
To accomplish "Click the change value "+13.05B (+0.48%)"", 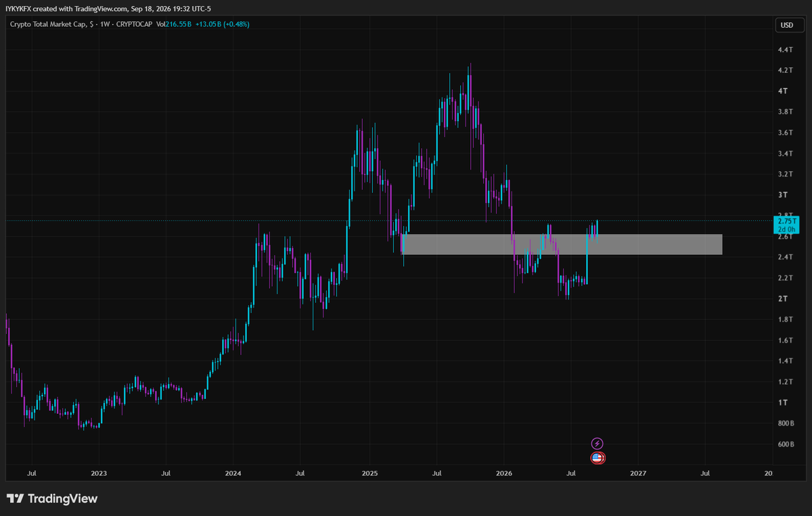I will 223,25.
